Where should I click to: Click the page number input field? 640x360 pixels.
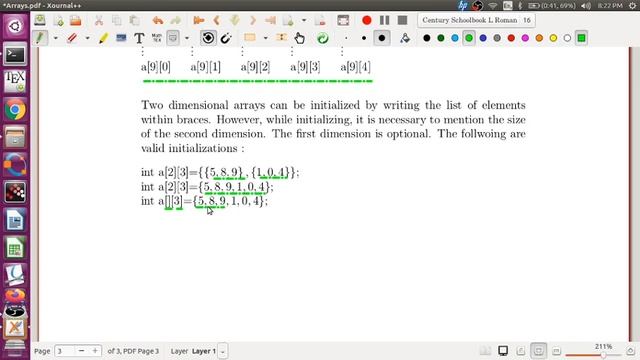point(64,351)
